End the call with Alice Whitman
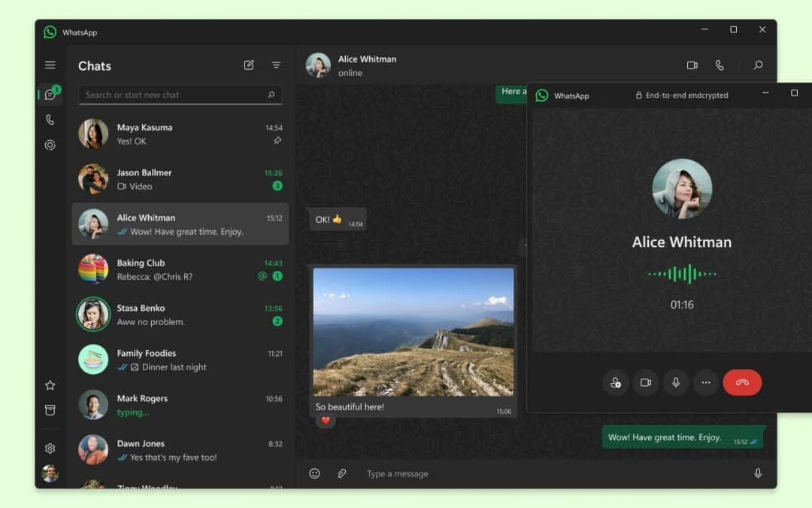Screen dimensions: 812x508 tap(742, 382)
